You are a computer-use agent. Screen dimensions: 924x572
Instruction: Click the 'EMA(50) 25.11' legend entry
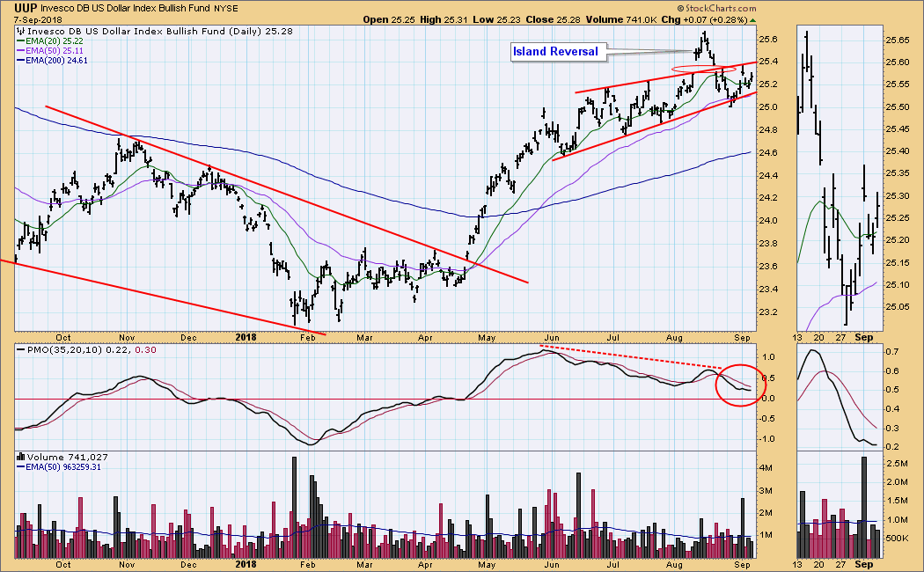[54, 51]
